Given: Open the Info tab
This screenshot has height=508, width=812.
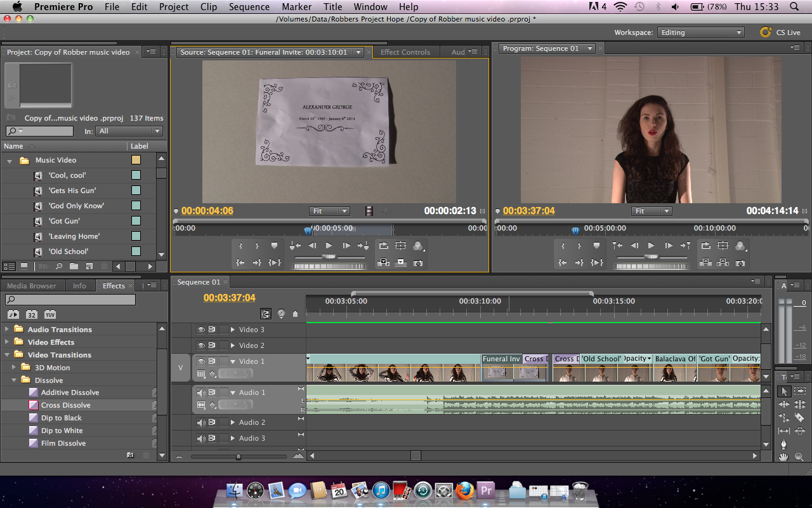Looking at the screenshot, I should click(x=79, y=286).
